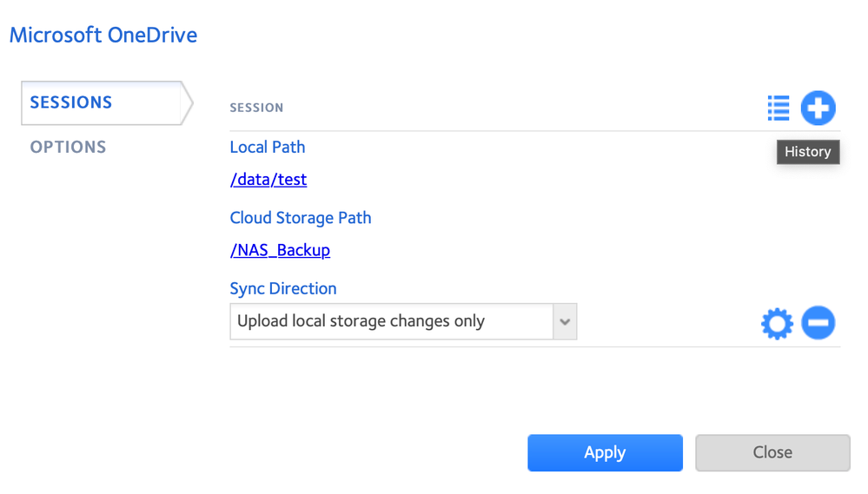868x494 pixels.
Task: Click the Sync Direction label
Action: point(283,289)
